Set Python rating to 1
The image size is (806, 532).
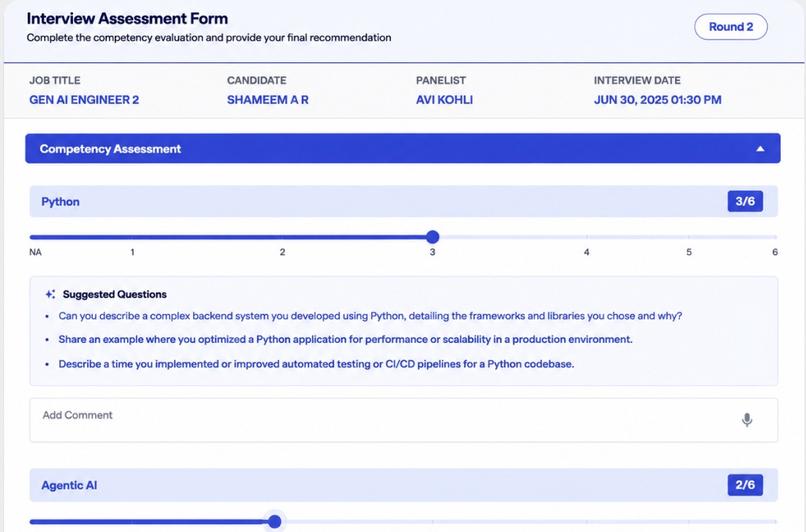click(132, 237)
